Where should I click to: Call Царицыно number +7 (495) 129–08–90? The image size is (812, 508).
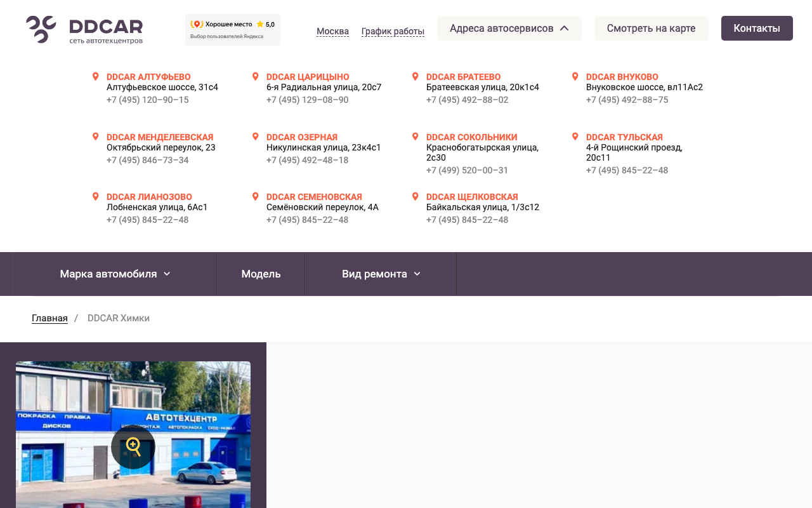click(x=308, y=100)
